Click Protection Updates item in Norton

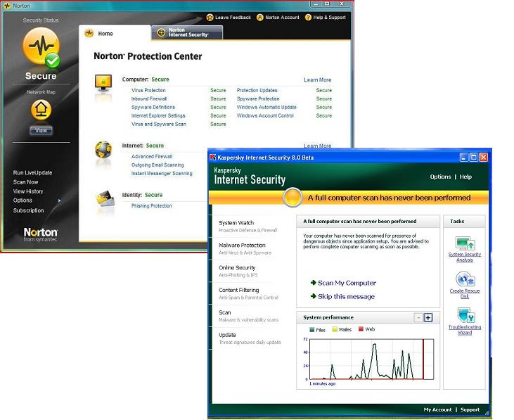(x=257, y=90)
